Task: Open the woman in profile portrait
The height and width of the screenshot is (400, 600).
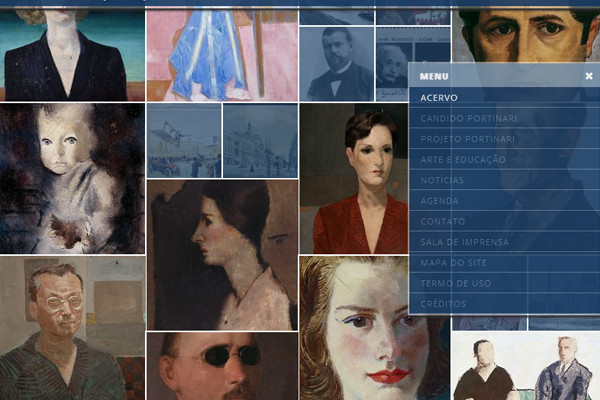Action: (222, 255)
